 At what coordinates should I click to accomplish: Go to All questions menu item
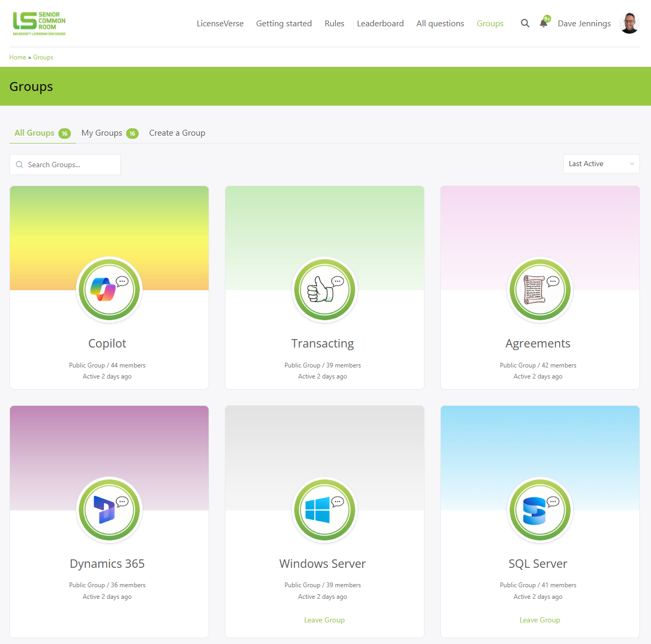[x=440, y=24]
